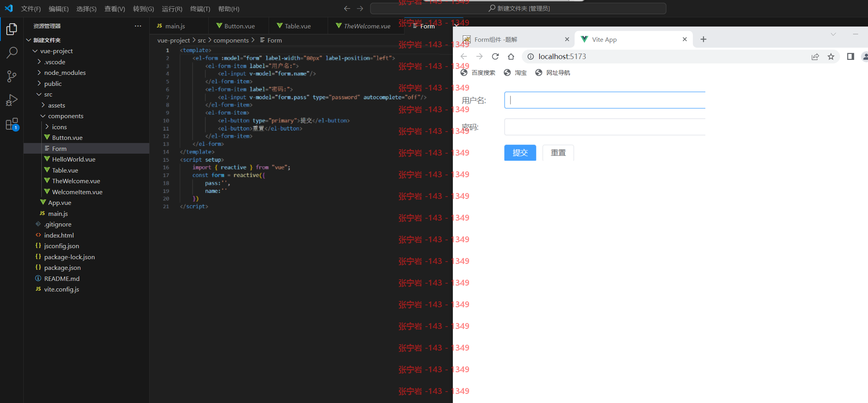Open 淘宝 bookmark

point(515,73)
